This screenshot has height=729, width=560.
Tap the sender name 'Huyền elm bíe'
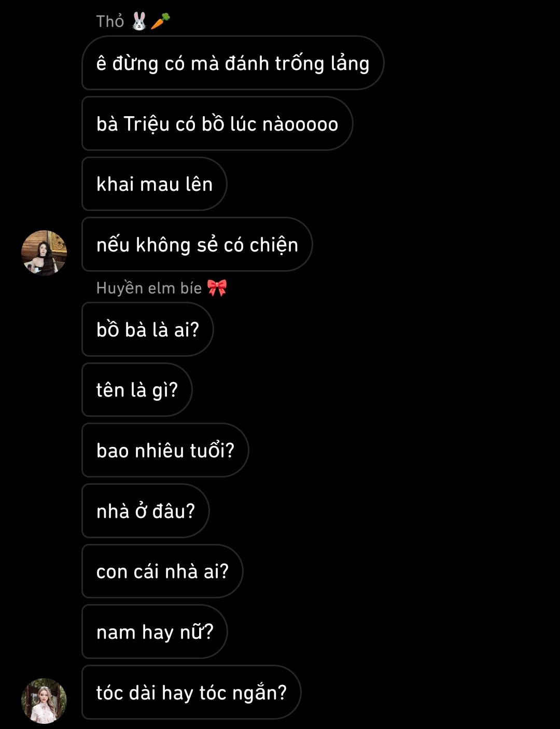click(x=149, y=288)
